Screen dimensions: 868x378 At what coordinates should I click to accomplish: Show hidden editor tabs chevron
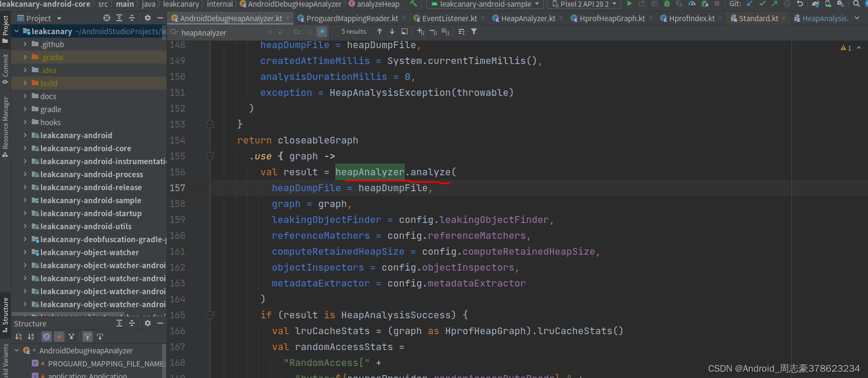[857, 18]
